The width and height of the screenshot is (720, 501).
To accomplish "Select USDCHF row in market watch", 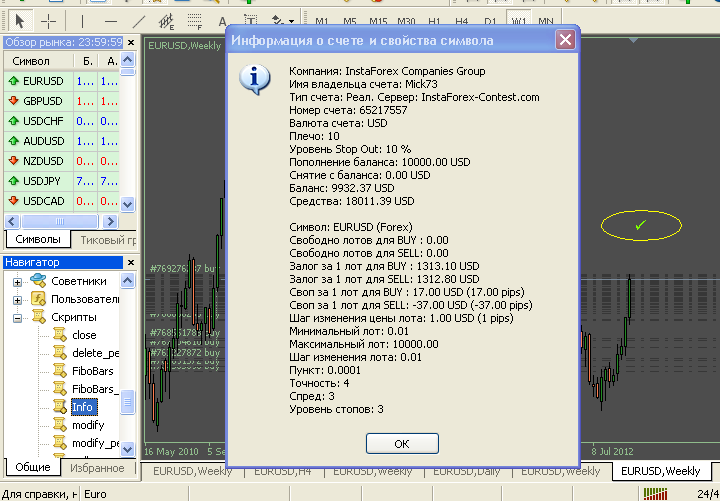I will point(62,121).
